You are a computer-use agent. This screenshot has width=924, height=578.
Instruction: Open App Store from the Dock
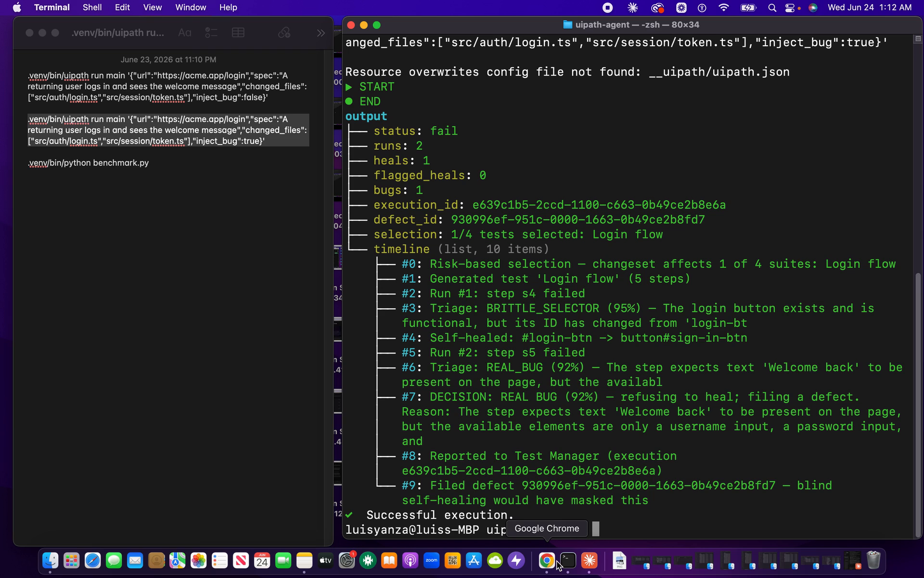point(474,560)
